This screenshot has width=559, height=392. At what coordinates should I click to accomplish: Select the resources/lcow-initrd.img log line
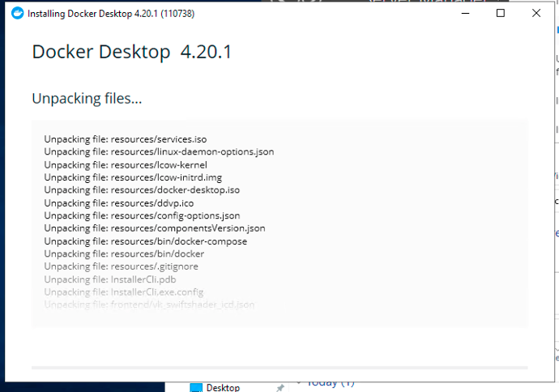[x=133, y=177]
